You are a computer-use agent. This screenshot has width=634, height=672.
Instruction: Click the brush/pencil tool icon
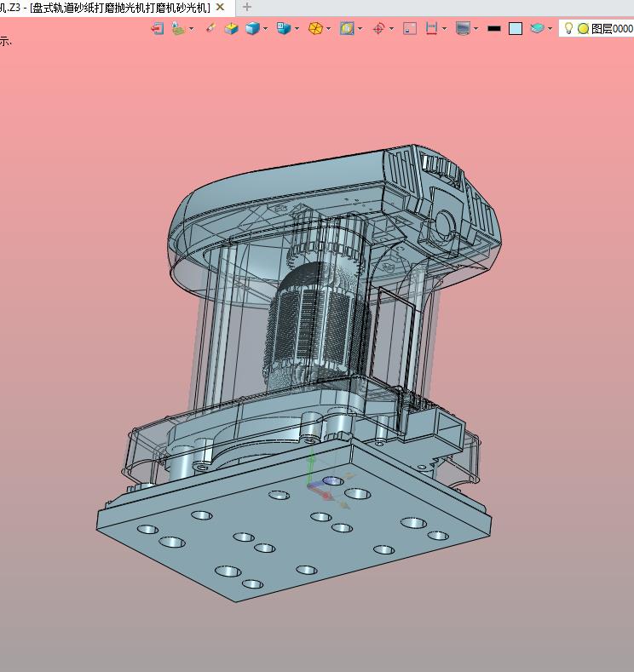(x=210, y=28)
